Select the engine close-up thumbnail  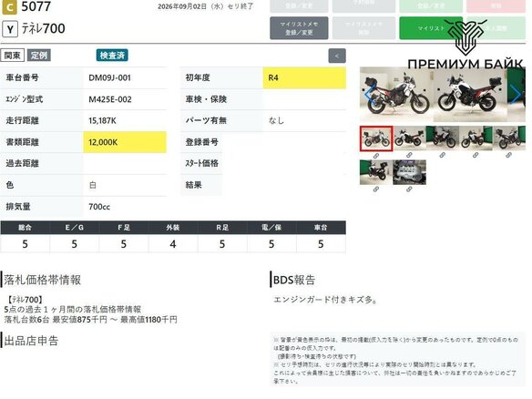click(x=409, y=172)
